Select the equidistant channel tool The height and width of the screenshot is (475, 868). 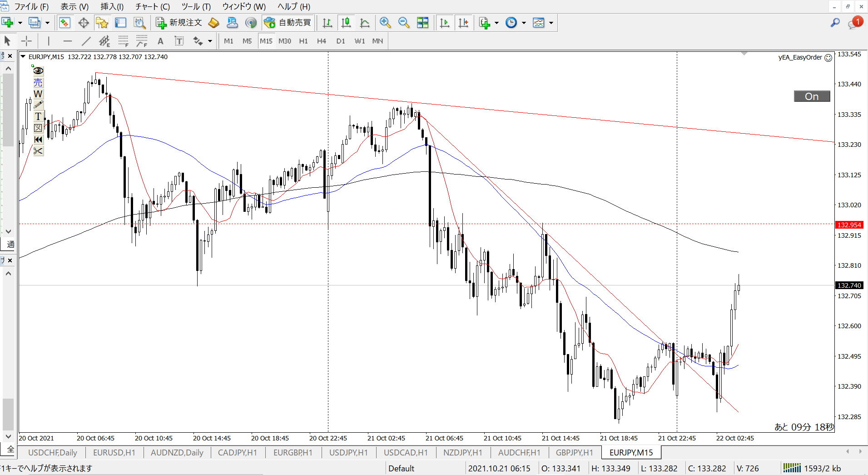click(104, 41)
